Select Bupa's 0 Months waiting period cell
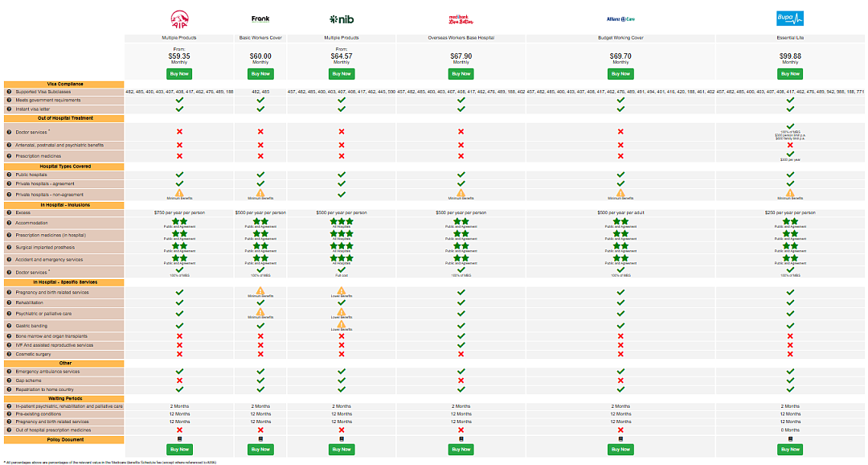 [x=790, y=430]
